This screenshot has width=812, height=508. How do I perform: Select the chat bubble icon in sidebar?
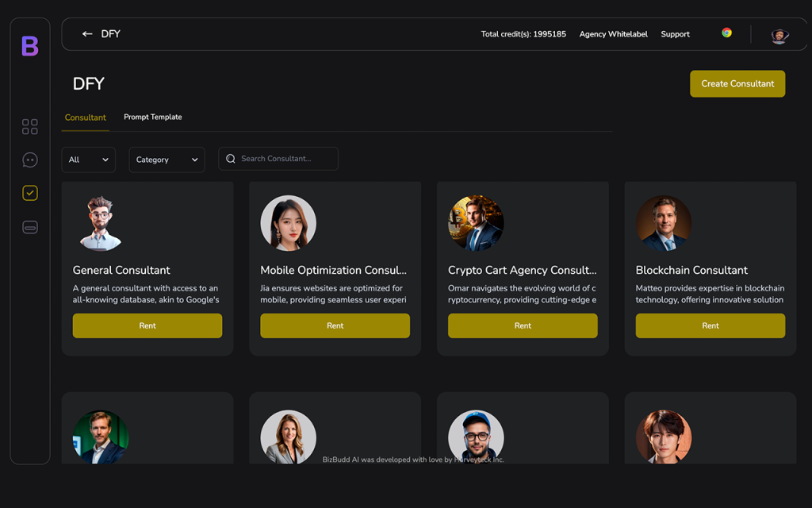29,160
